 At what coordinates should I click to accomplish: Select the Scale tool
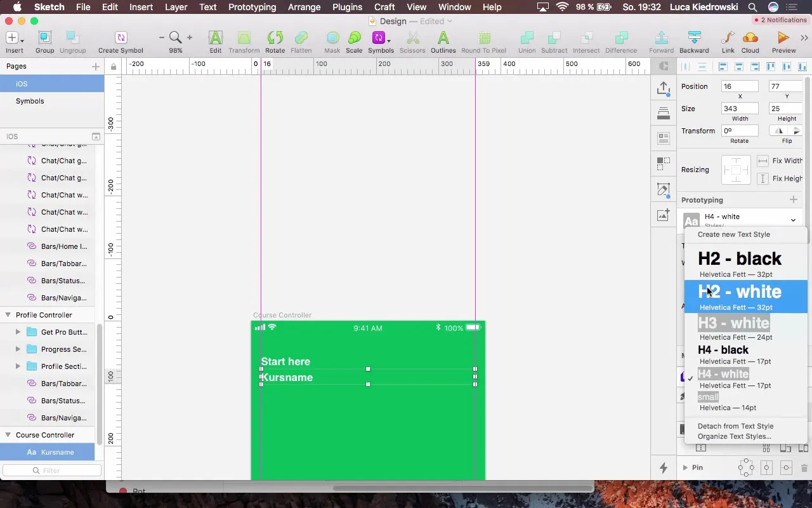354,42
